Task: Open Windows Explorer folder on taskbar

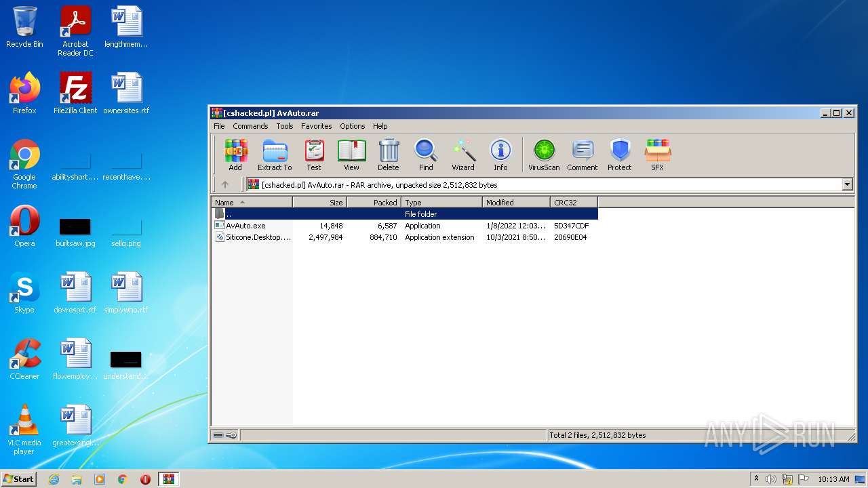Action: [77, 479]
